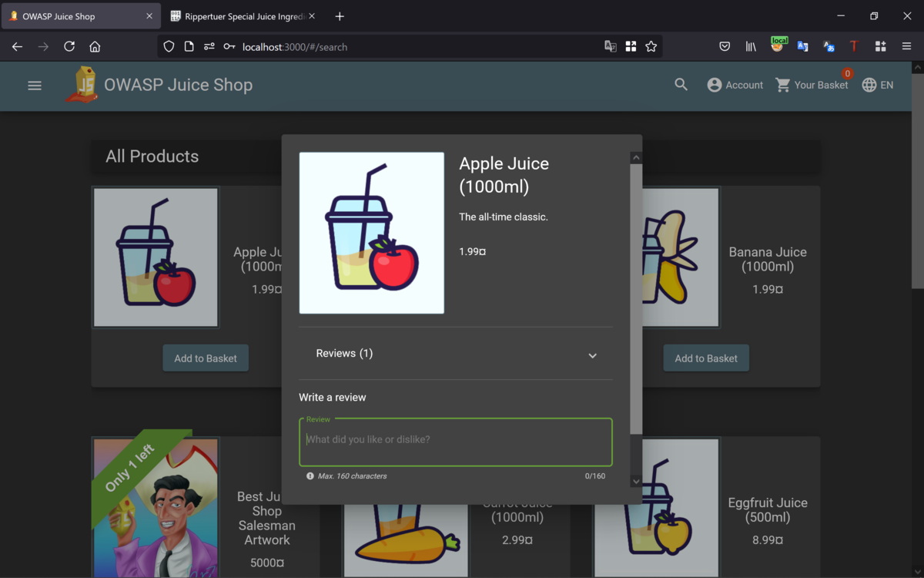Open the Banana Juice (1000ml) product name
Viewport: 924px width, 578px height.
coord(768,259)
